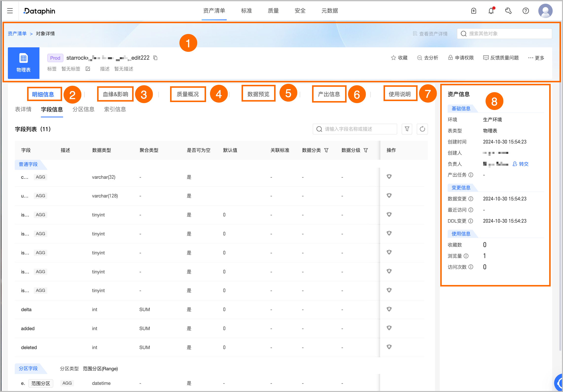Open the hamburger menu
563x392 pixels.
tap(10, 11)
